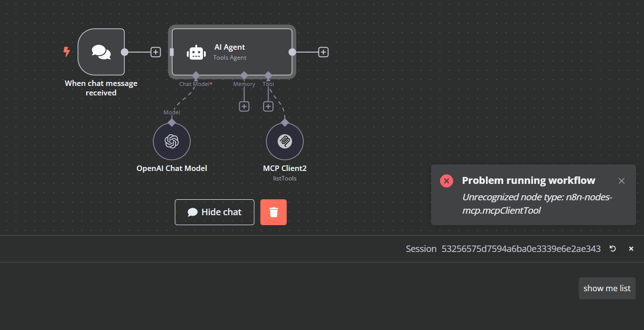
Task: Click the red error icon in notification
Action: [x=447, y=181]
